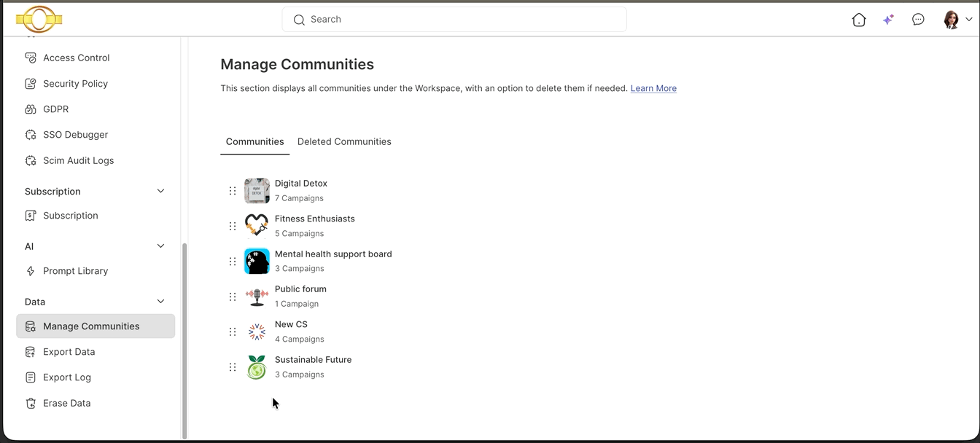The height and width of the screenshot is (443, 980).
Task: Click the sidebar vertical scrollbar
Action: (184, 340)
